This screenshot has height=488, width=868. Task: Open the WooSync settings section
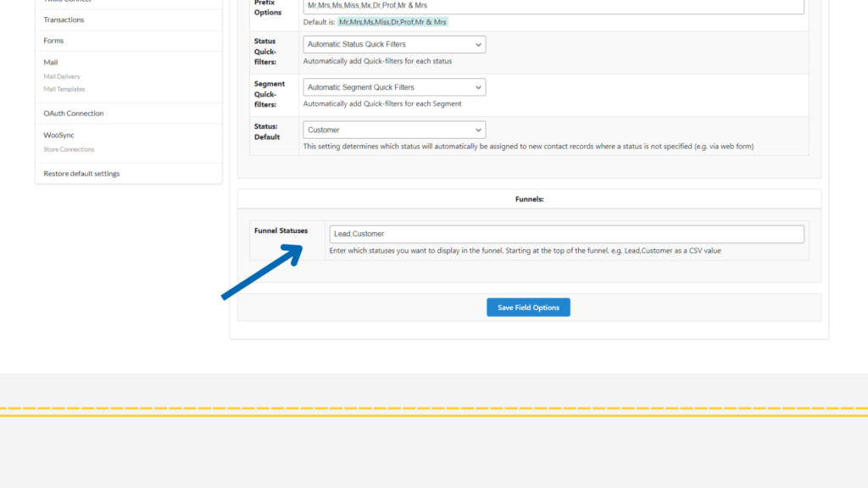click(59, 135)
